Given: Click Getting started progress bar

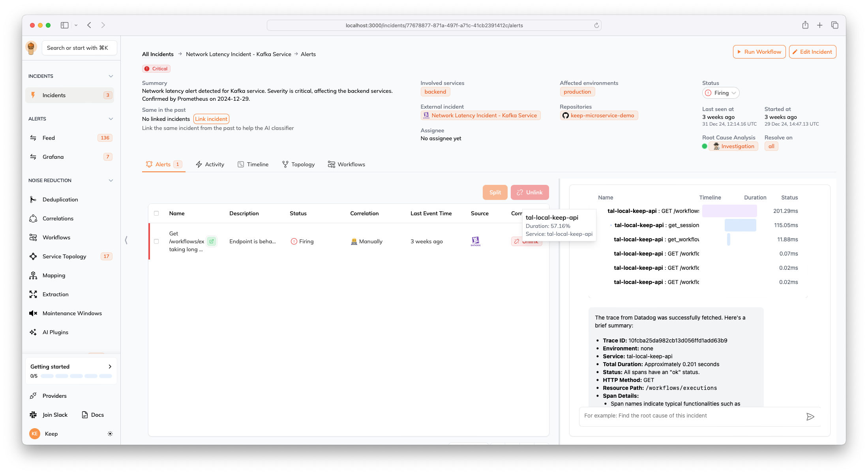Looking at the screenshot, I should pos(76,376).
